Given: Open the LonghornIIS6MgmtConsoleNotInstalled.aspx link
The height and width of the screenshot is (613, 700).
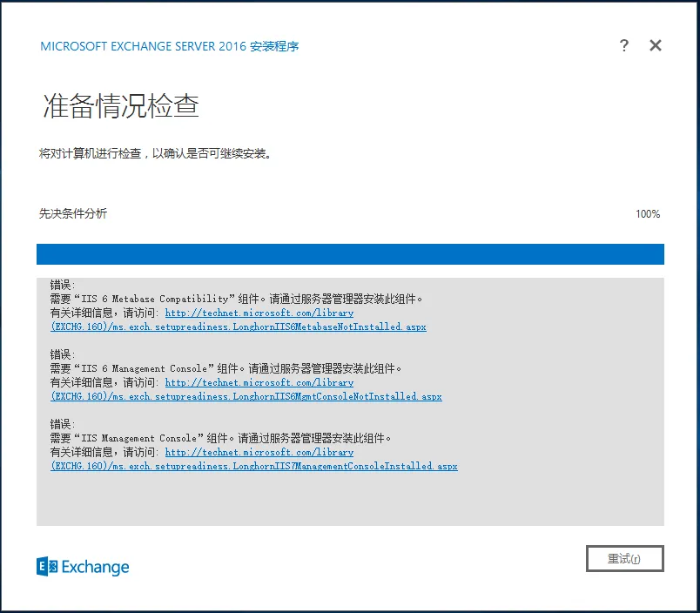Looking at the screenshot, I should (246, 396).
